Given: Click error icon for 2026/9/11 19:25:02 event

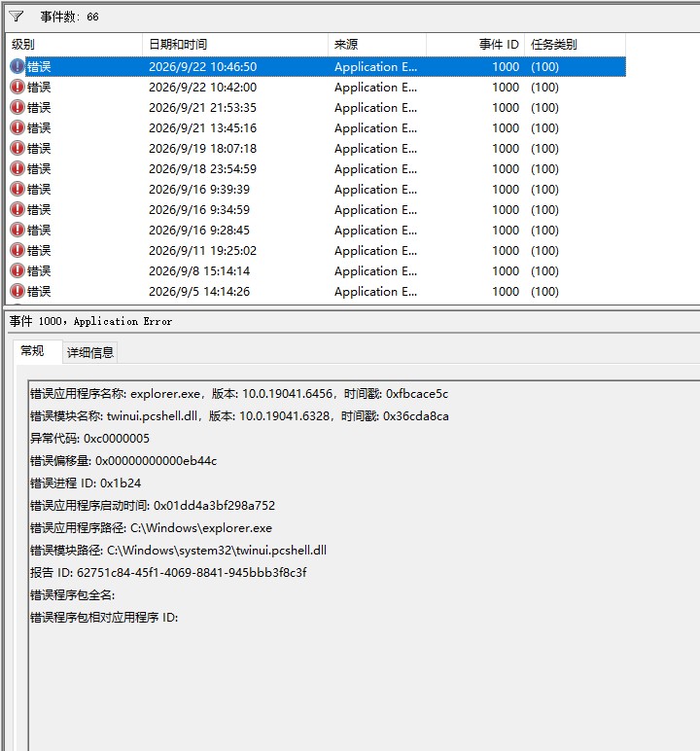Looking at the screenshot, I should click(x=17, y=250).
